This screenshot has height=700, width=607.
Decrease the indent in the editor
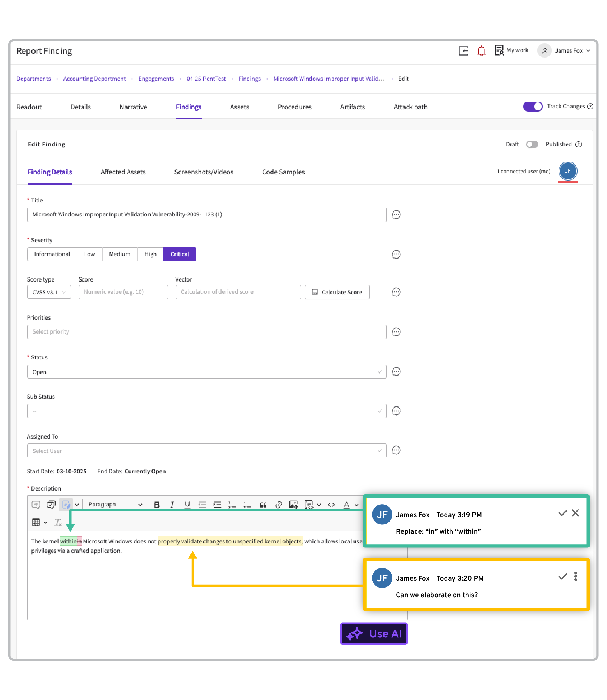202,505
